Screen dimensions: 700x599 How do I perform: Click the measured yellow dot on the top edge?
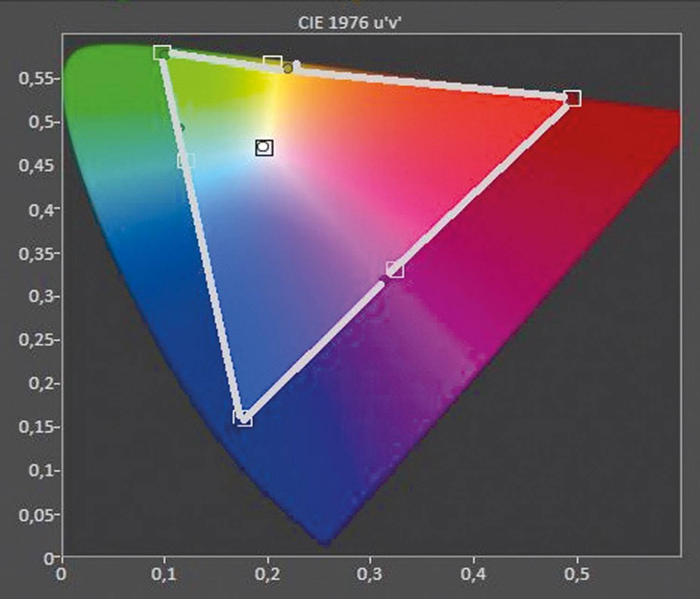click(288, 69)
